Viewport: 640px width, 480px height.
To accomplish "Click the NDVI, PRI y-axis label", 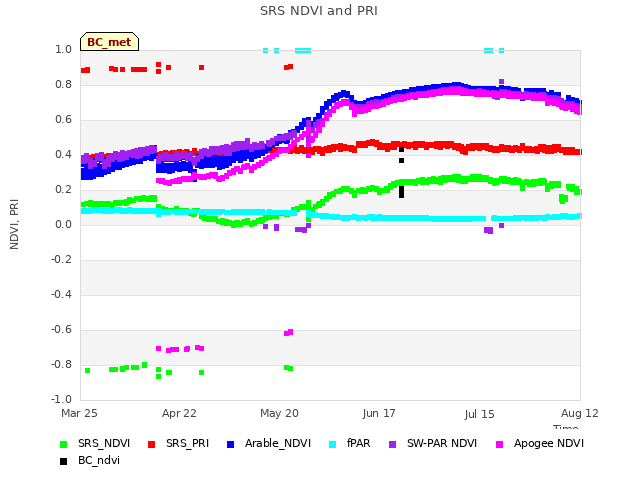I will [14, 224].
